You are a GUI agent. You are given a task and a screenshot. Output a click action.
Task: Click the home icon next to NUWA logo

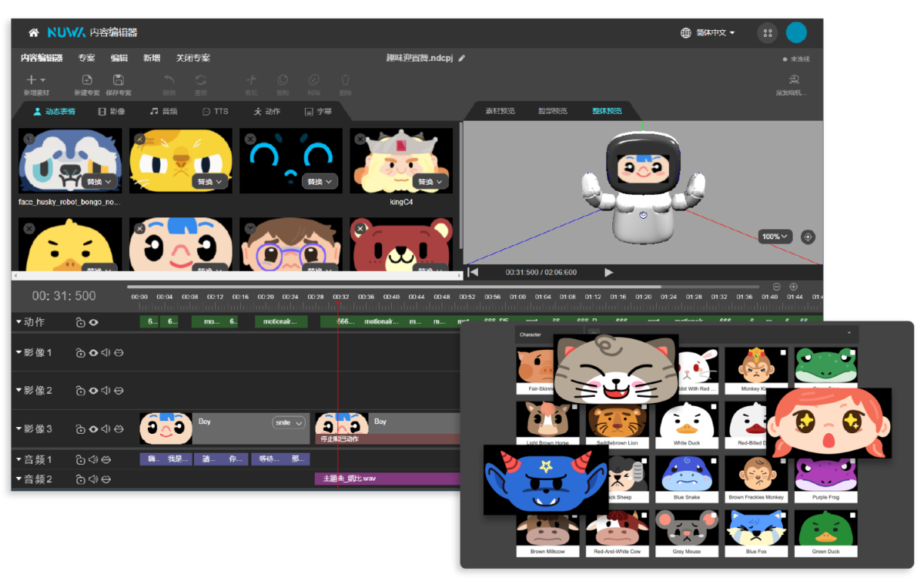click(33, 33)
